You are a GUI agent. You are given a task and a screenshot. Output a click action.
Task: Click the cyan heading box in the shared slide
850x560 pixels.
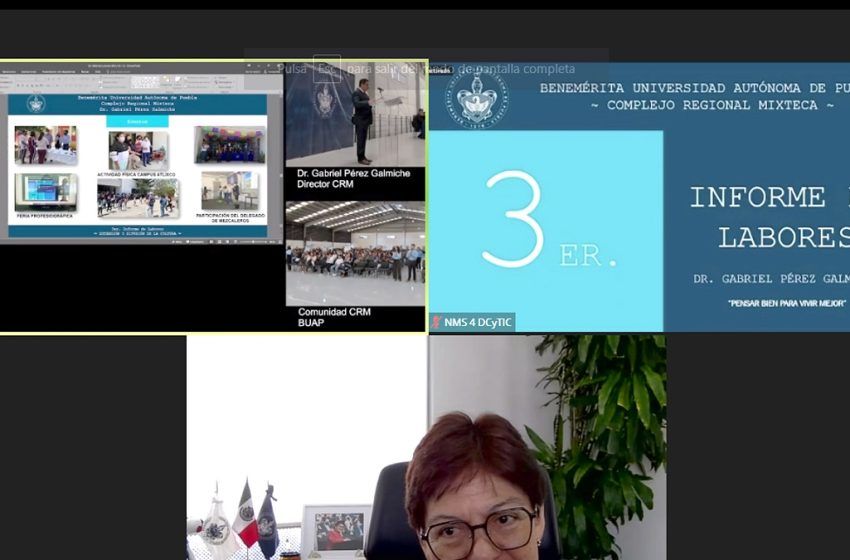[137, 121]
